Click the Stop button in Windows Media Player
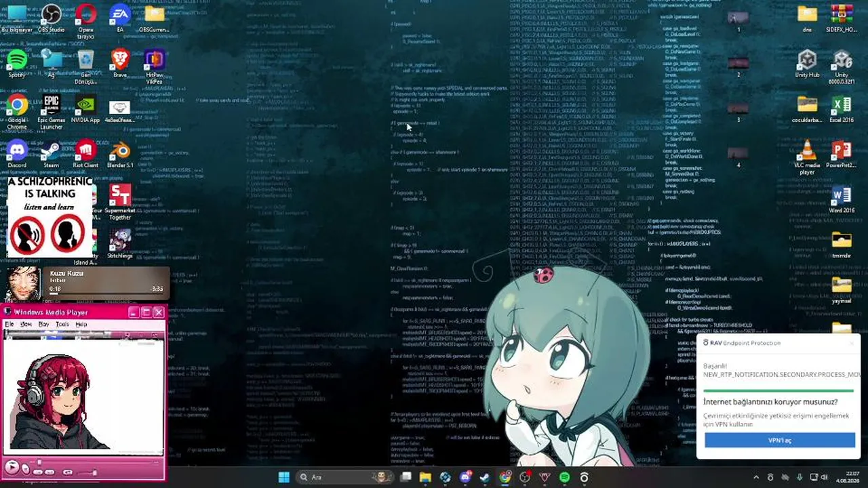Screen dimensions: 868x488 25,468
